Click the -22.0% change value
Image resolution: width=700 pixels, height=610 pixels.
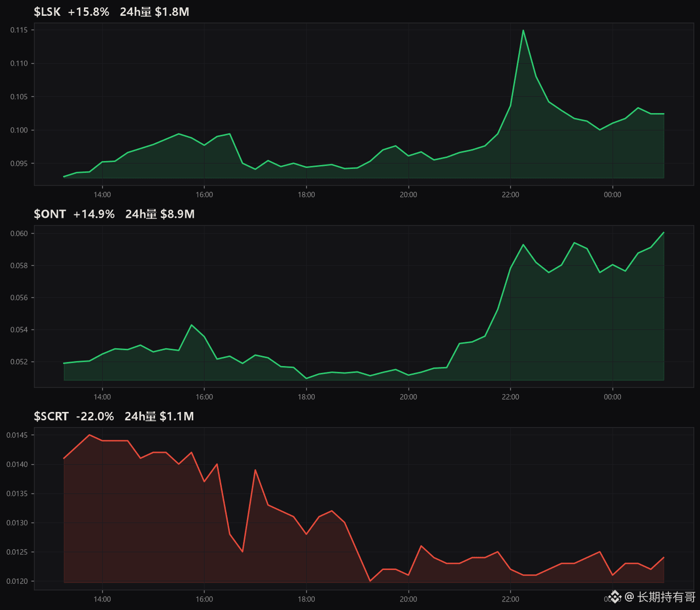point(95,416)
